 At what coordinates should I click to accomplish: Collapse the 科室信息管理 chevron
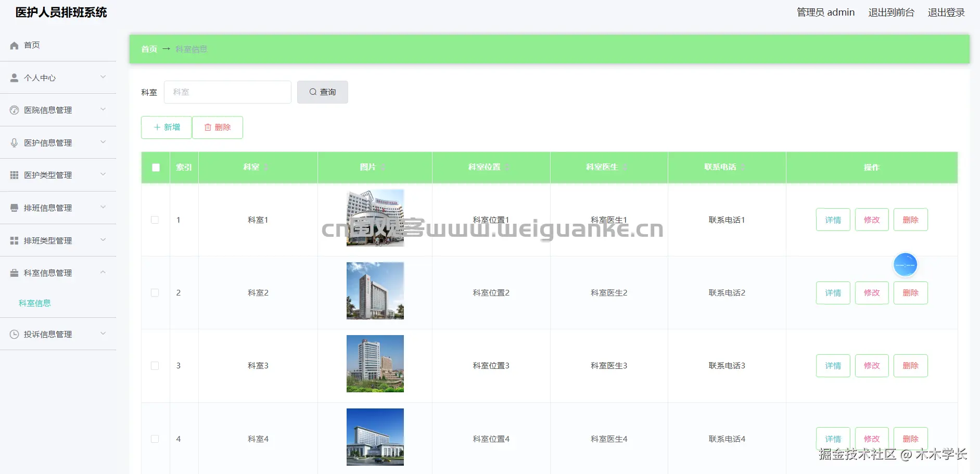coord(103,272)
